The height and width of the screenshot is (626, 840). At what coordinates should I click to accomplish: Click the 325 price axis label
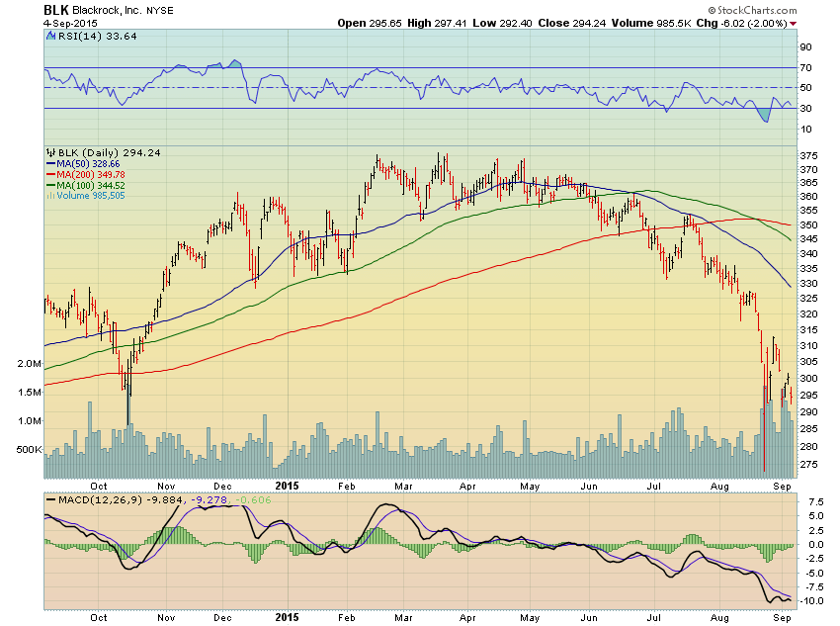click(809, 299)
